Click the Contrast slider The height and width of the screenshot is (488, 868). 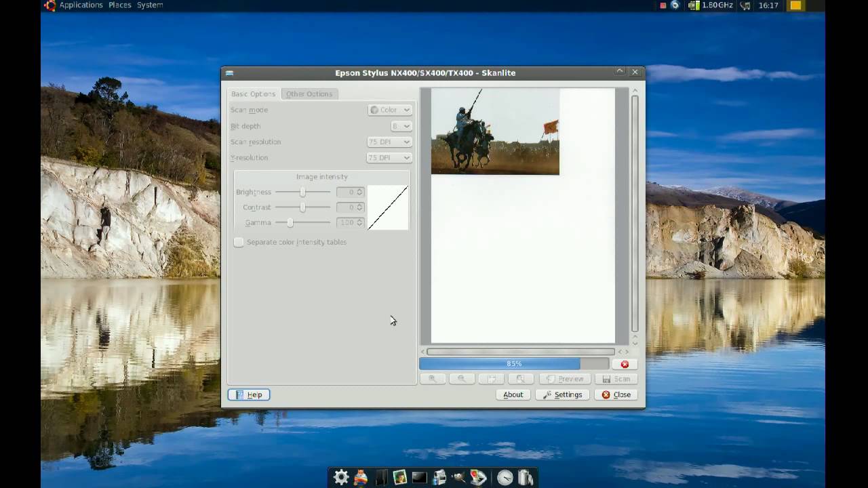[302, 207]
